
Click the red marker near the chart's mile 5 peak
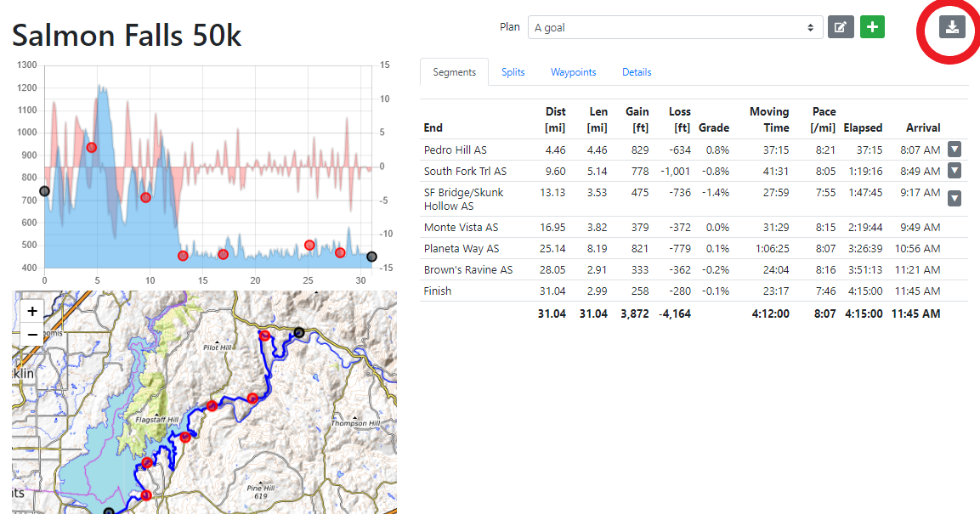point(91,147)
